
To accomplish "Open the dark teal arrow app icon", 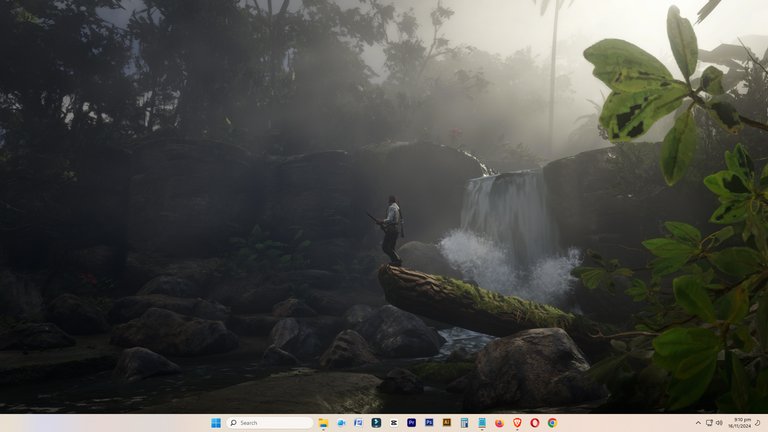I will (x=376, y=423).
